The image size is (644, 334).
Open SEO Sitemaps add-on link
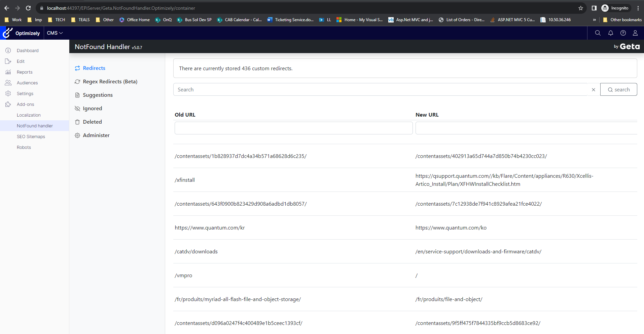tap(31, 136)
